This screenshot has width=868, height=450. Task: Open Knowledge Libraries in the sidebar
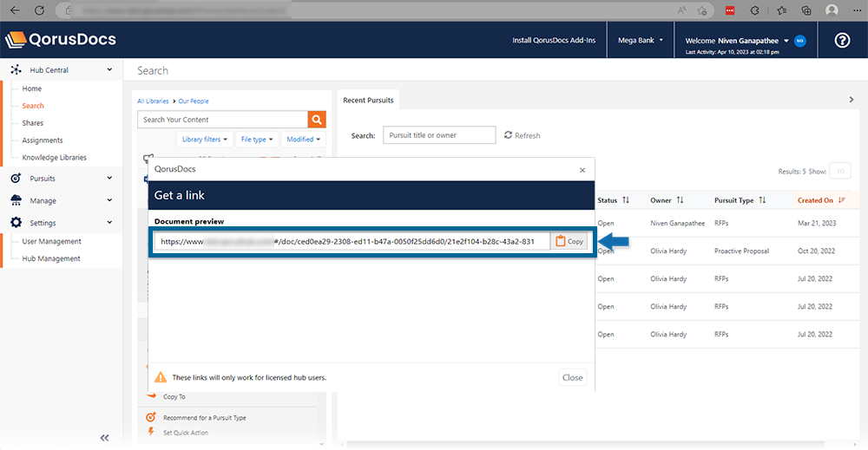pos(54,157)
